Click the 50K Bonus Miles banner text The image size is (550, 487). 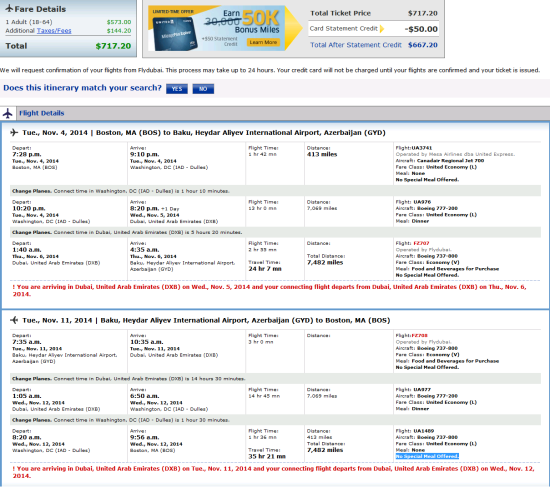259,22
